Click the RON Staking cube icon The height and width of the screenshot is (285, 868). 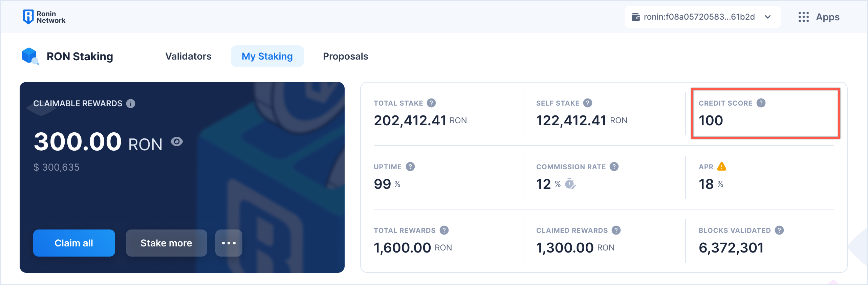click(x=30, y=56)
